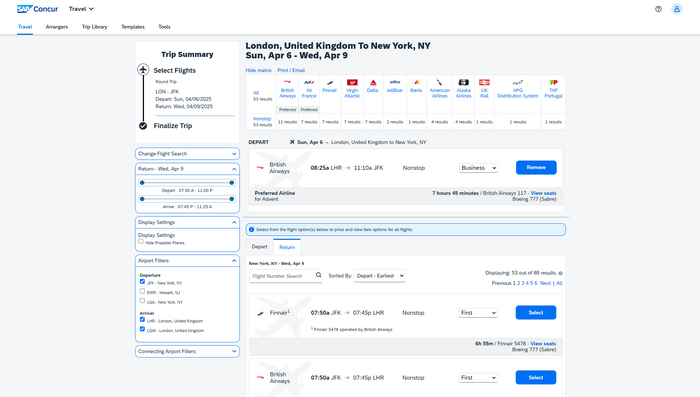700x397 pixels.
Task: Click the info icon in the blue notice banner
Action: [251, 230]
